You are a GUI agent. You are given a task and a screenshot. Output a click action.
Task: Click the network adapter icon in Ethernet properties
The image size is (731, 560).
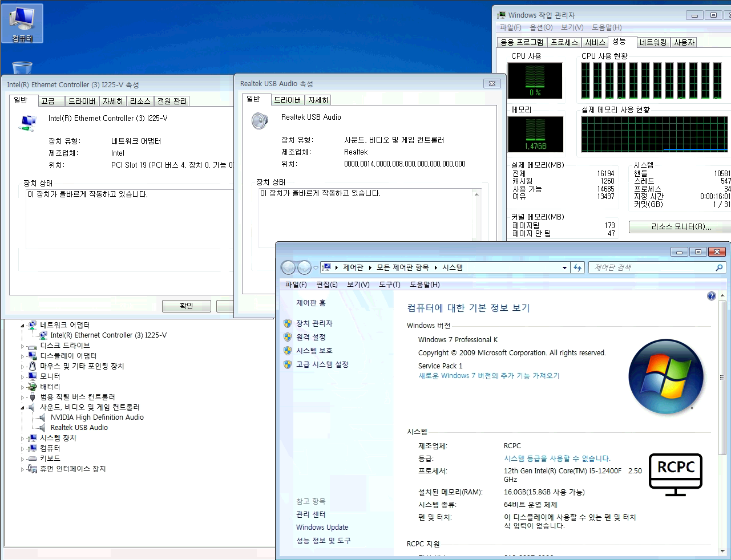tap(28, 123)
